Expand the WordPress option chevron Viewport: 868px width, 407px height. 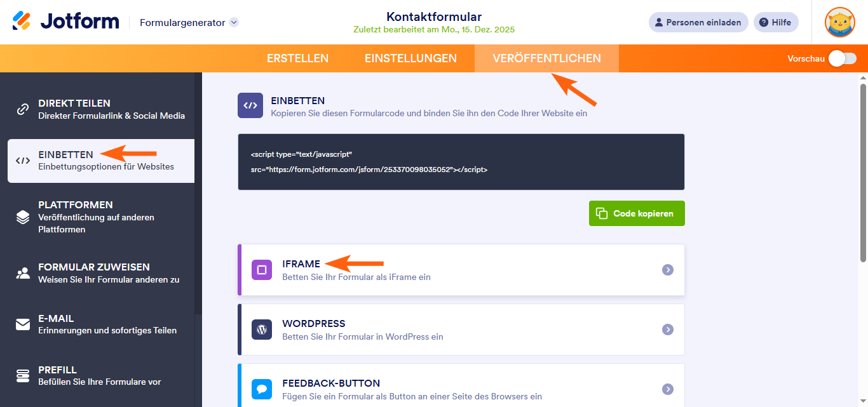coord(668,330)
